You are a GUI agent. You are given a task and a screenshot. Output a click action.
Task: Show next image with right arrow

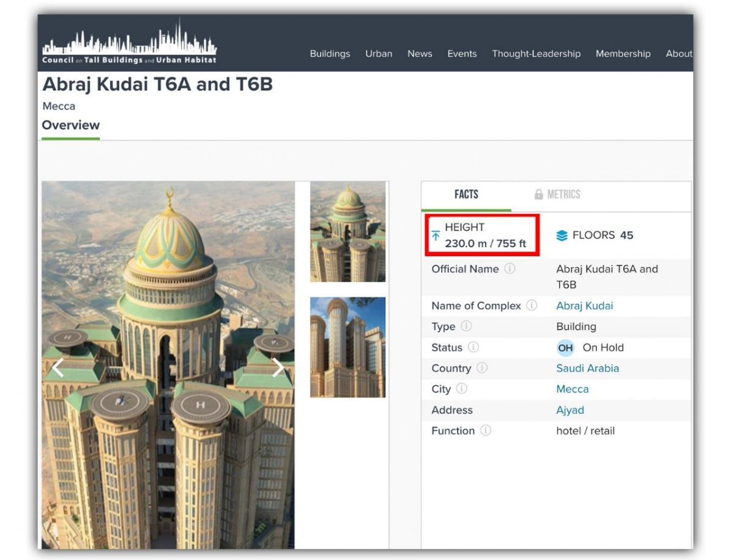click(x=278, y=367)
